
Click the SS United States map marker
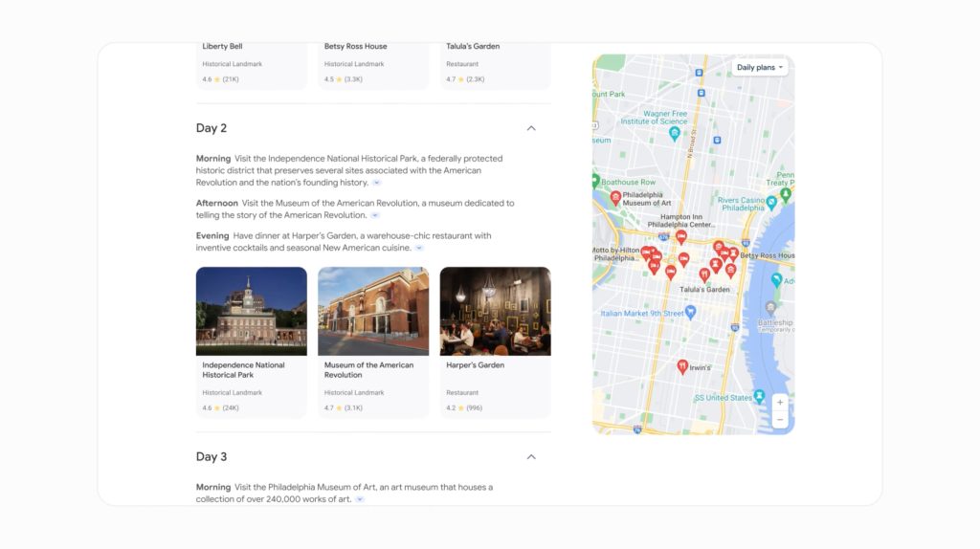pos(759,396)
